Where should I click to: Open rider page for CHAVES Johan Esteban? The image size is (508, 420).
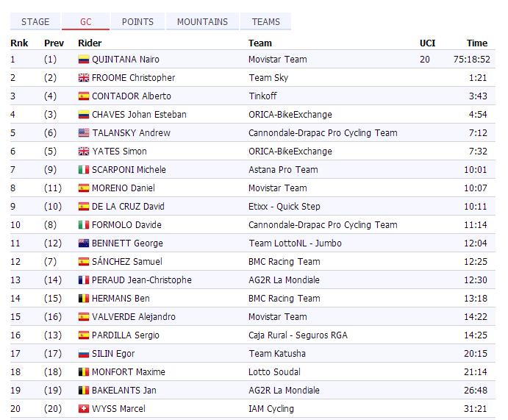[139, 115]
